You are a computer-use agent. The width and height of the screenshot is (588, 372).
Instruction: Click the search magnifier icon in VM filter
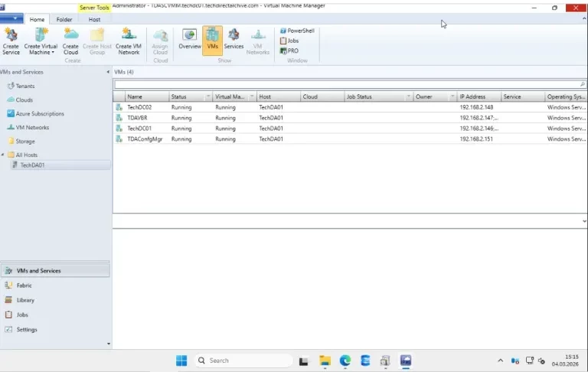pos(583,84)
